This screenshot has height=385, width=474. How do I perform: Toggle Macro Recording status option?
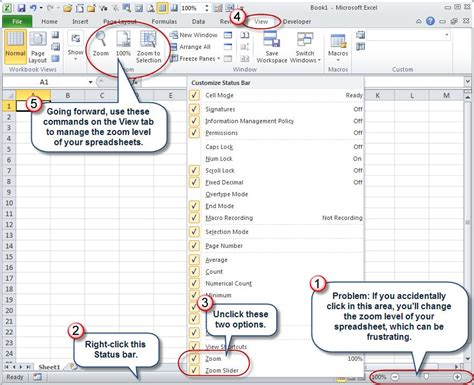[x=276, y=218]
